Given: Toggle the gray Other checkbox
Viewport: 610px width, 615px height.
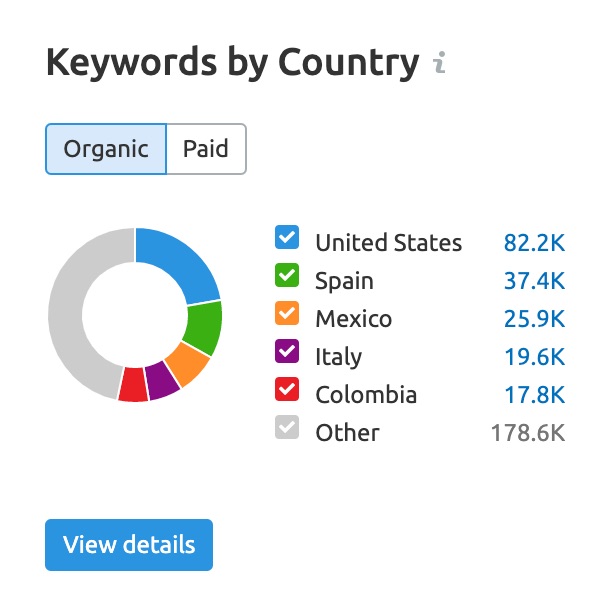Looking at the screenshot, I should pos(286,428).
